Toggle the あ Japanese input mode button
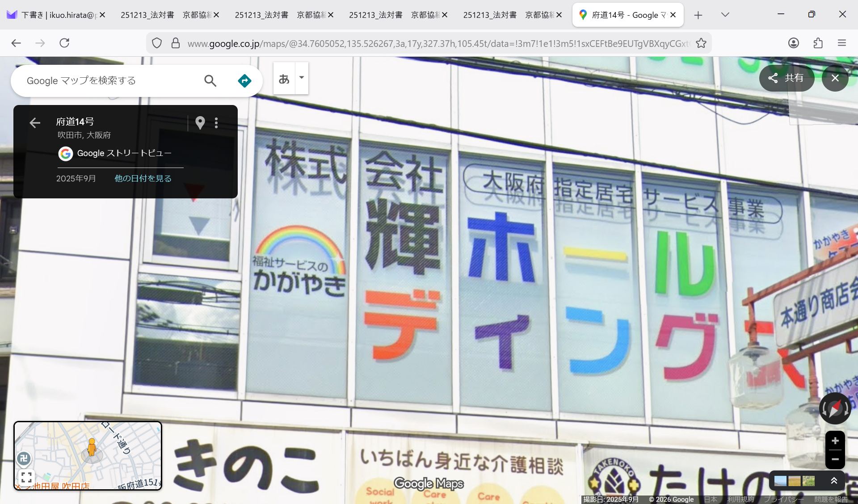 pos(284,79)
